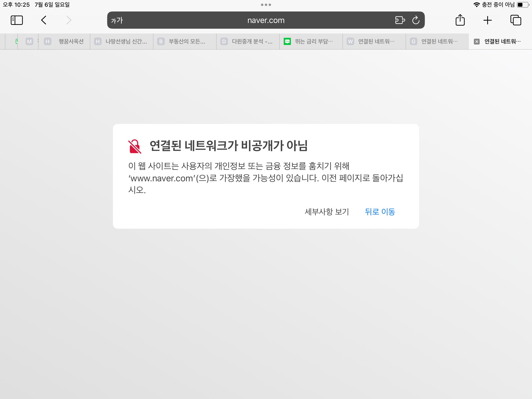Close the current warning tab

(x=477, y=42)
